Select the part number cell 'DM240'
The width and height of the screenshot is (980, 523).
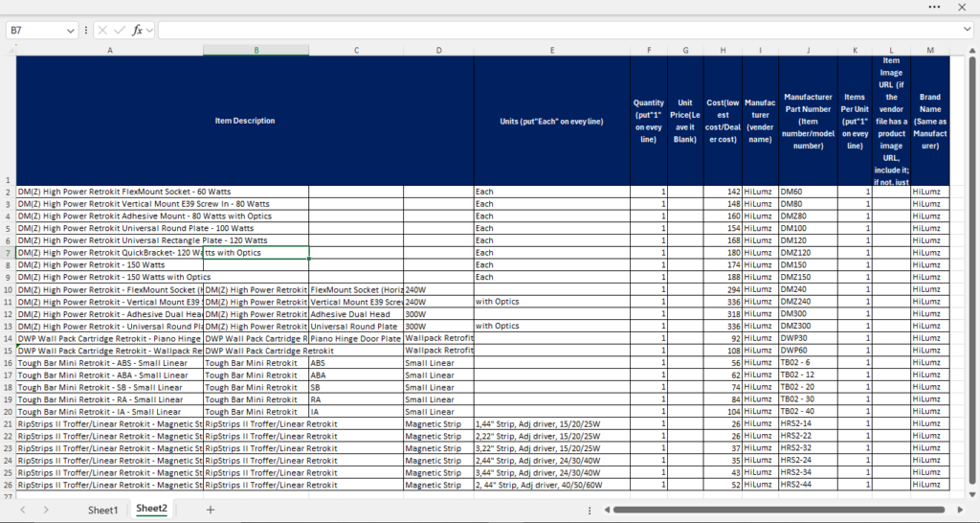tap(808, 289)
